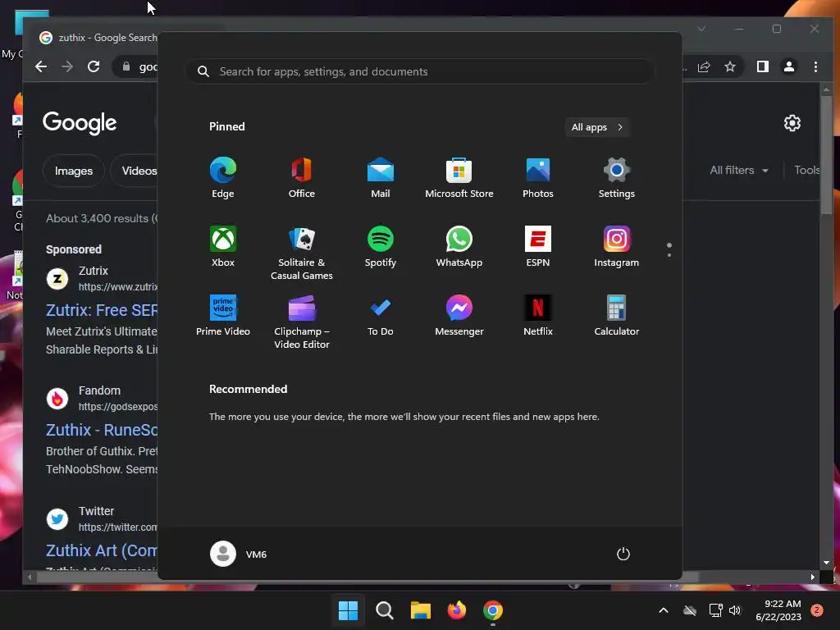Viewport: 840px width, 630px height.
Task: Go to next page of pinned apps
Action: [x=669, y=255]
